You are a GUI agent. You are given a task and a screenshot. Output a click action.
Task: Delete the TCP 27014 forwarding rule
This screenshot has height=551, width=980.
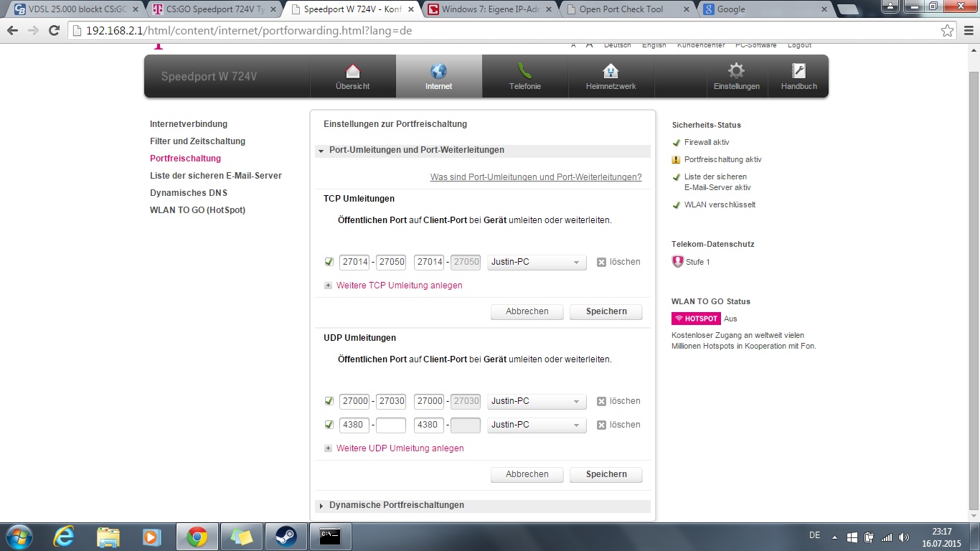pos(618,262)
